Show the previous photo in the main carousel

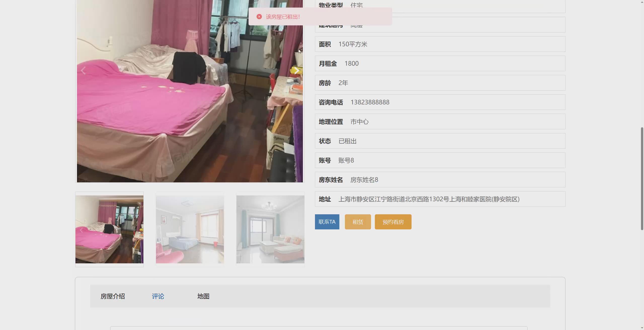(x=83, y=71)
